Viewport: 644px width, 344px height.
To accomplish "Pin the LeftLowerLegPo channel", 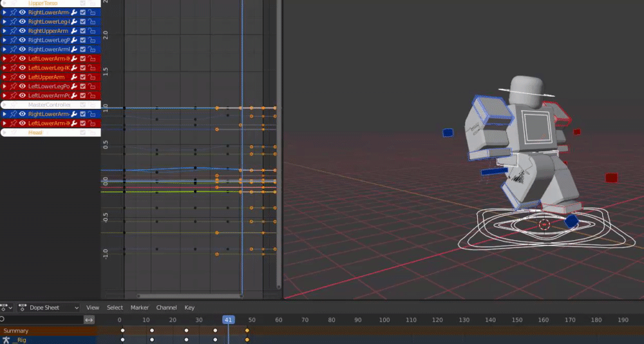I will click(x=14, y=86).
